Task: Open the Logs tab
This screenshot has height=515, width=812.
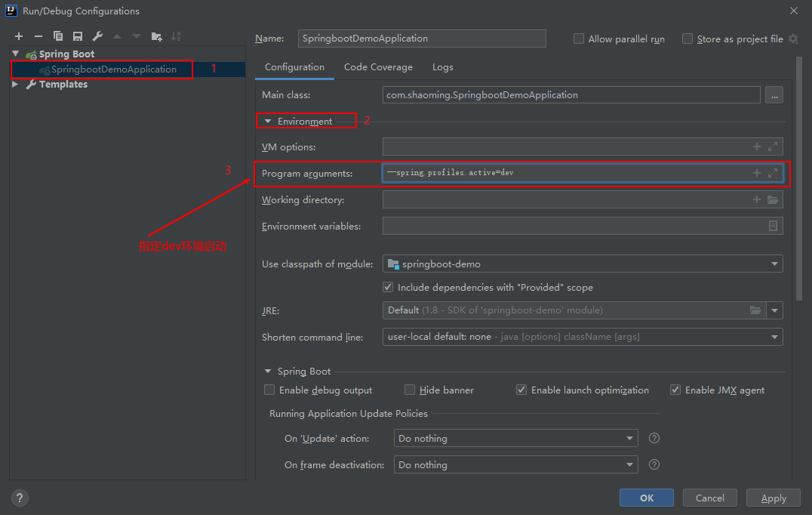Action: 443,67
